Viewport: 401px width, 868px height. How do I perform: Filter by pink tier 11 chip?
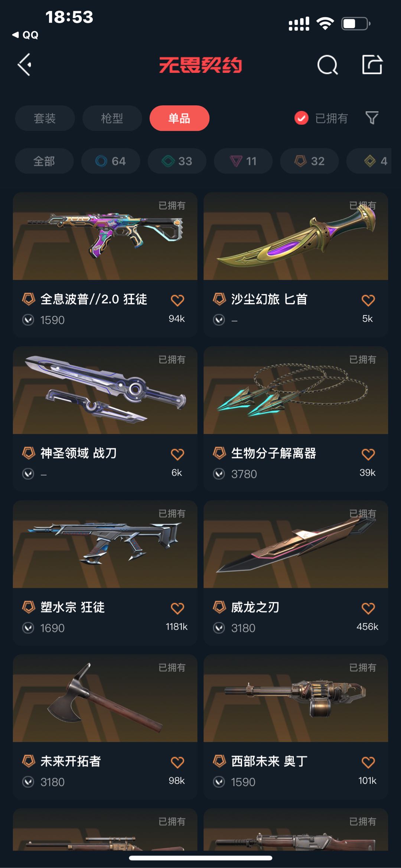tap(243, 161)
